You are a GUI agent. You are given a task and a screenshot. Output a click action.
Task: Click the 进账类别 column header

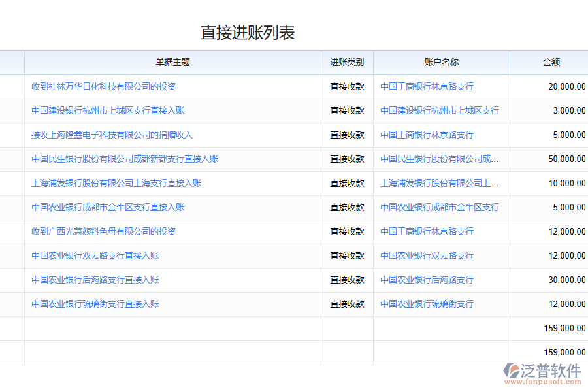[x=346, y=62]
